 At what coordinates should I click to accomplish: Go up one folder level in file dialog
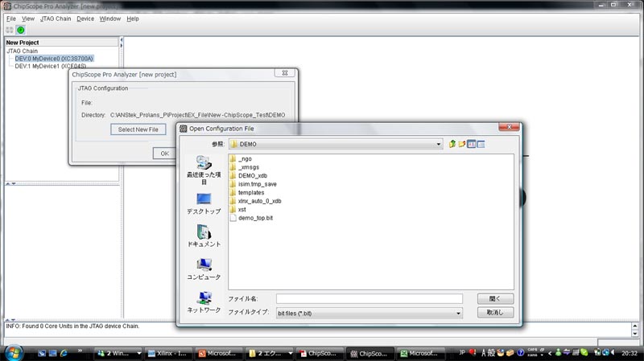point(452,144)
